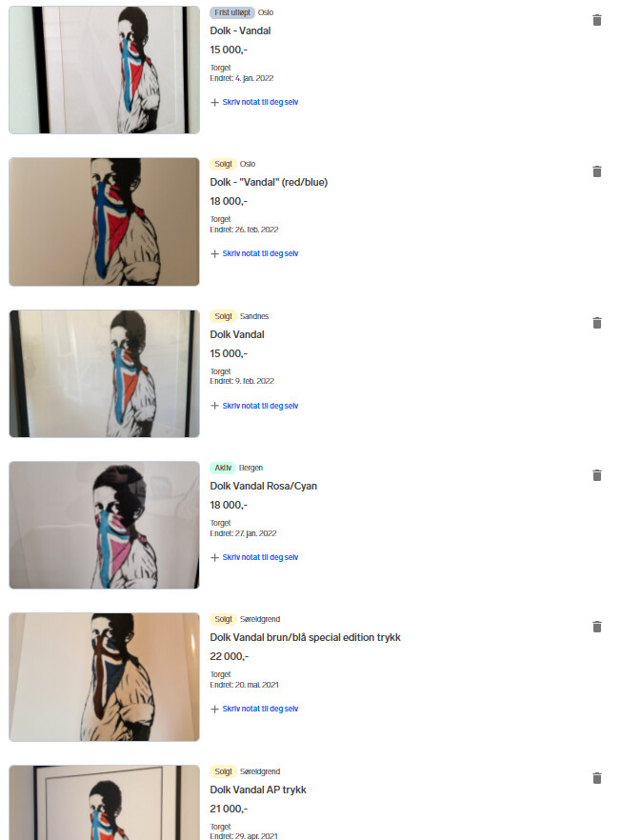Remove the Sandnes Dolk Vandal listing
Viewport: 621px width, 840px height.
tap(597, 323)
